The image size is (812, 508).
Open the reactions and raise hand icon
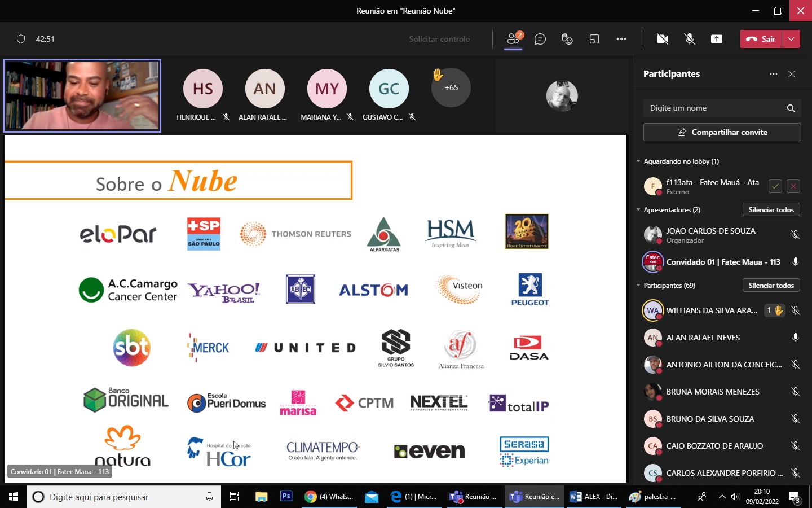[x=567, y=39]
